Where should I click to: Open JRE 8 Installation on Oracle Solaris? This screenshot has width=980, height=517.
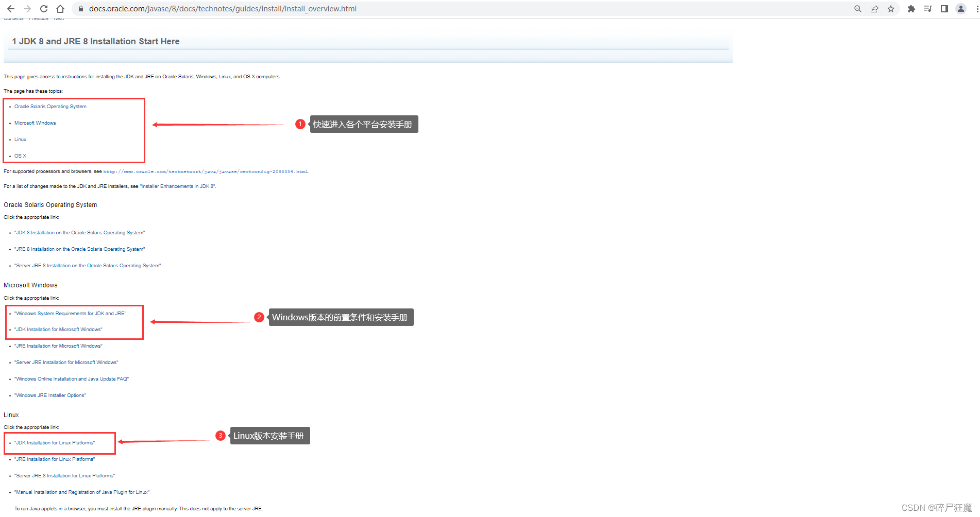[80, 249]
